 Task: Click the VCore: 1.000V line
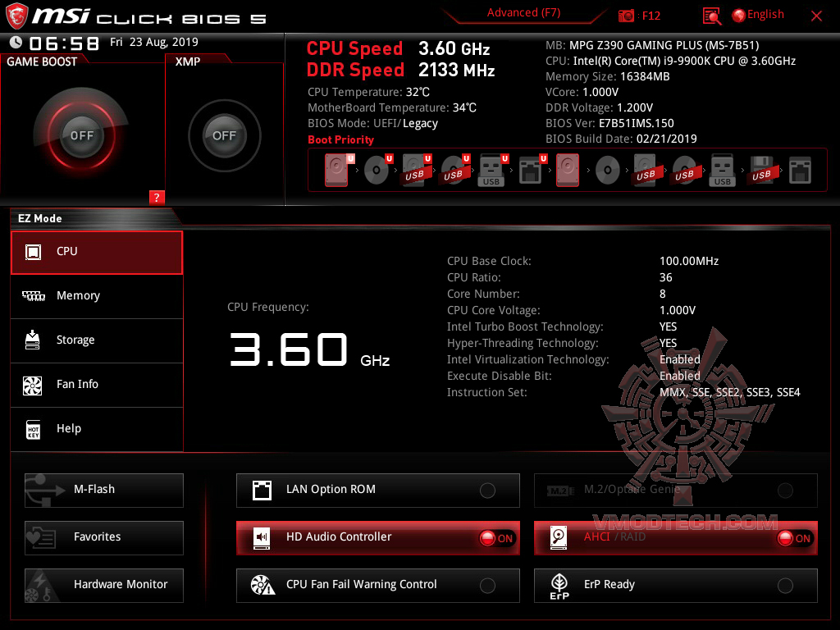point(582,92)
